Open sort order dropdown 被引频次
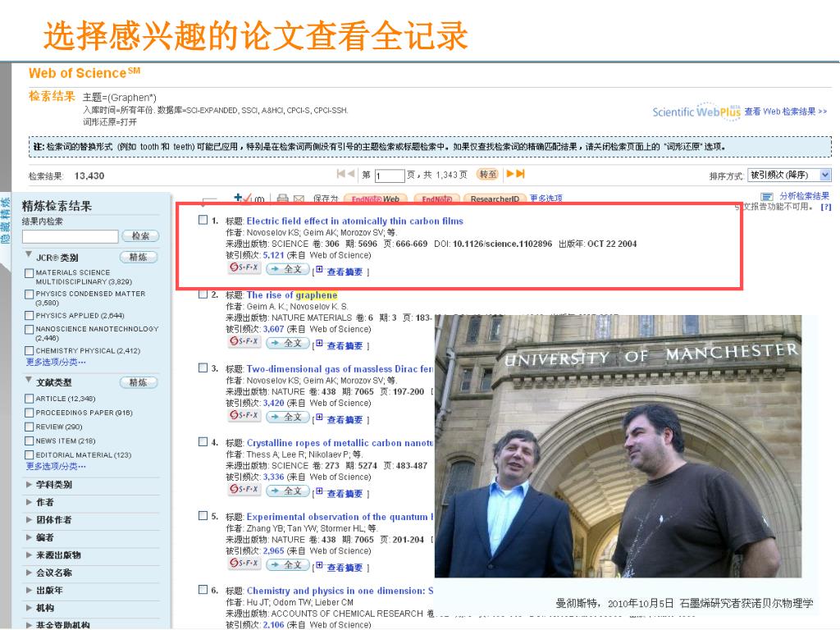Image resolution: width=840 pixels, height=630 pixels. tap(789, 176)
